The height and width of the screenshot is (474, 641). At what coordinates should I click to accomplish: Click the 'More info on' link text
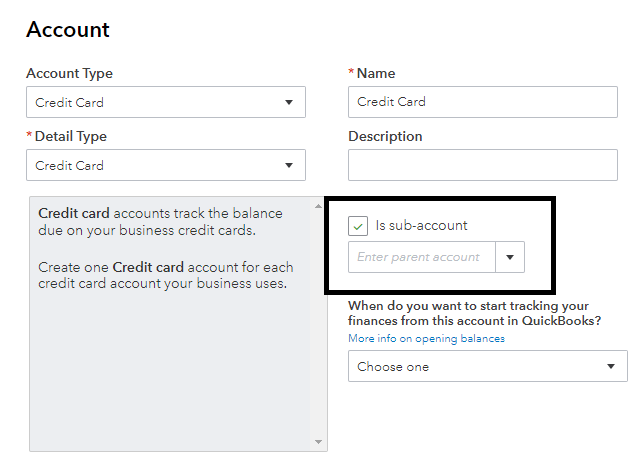tap(380, 339)
